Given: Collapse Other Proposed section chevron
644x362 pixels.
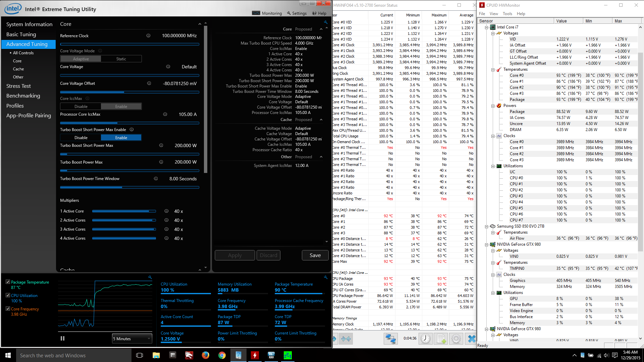Looking at the screenshot, I should pyautogui.click(x=321, y=157).
